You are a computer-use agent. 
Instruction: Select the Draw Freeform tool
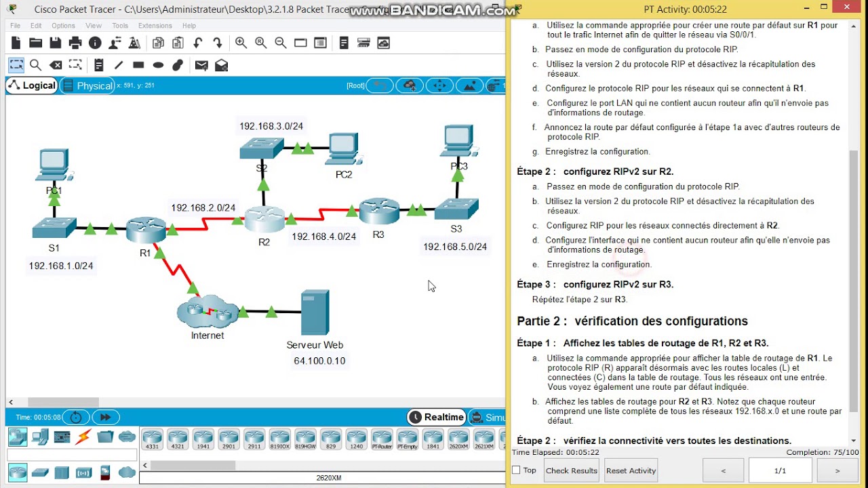coord(178,65)
